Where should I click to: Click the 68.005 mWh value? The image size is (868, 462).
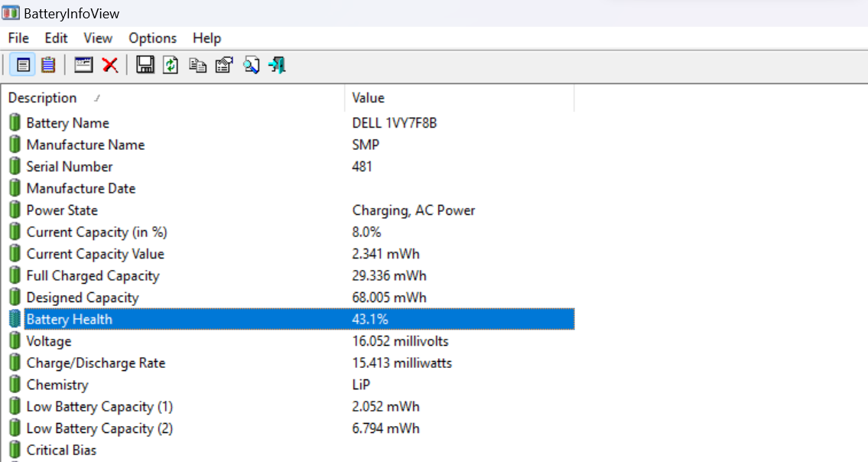(389, 298)
